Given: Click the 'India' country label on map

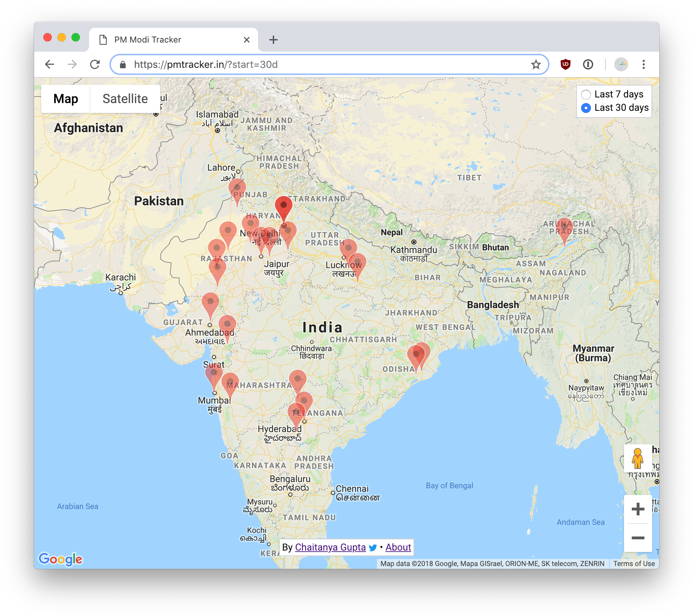Looking at the screenshot, I should click(322, 328).
